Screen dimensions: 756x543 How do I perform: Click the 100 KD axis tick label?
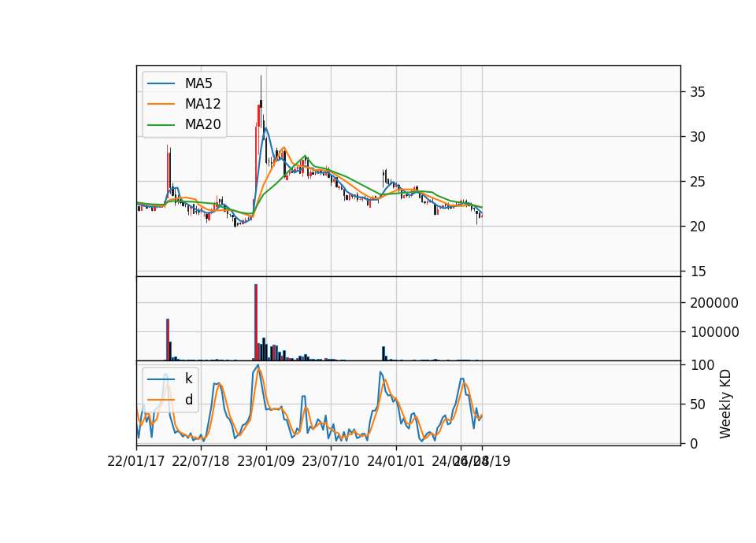(x=702, y=365)
